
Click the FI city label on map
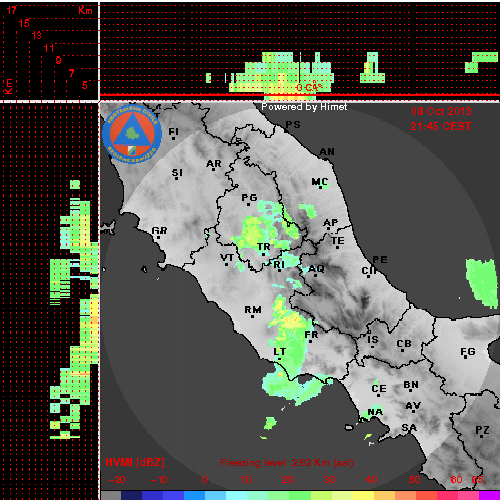point(173,132)
